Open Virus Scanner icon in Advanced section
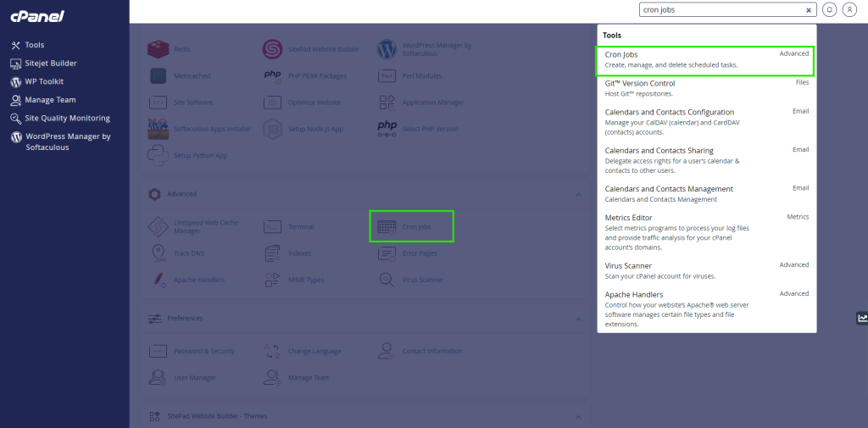The height and width of the screenshot is (428, 868). [x=387, y=280]
